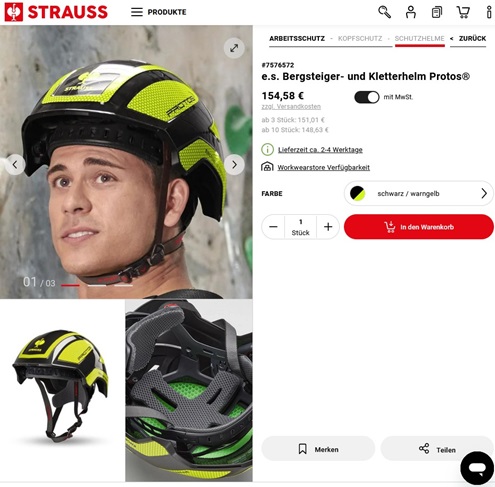Open the schwarz / warngelb color dropdown
495x487 pixels.
(x=419, y=193)
